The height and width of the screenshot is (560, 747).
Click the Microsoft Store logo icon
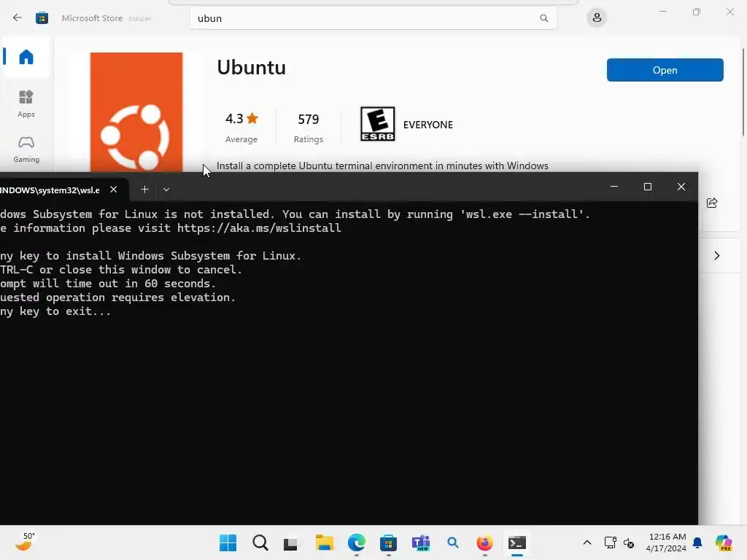coord(42,18)
